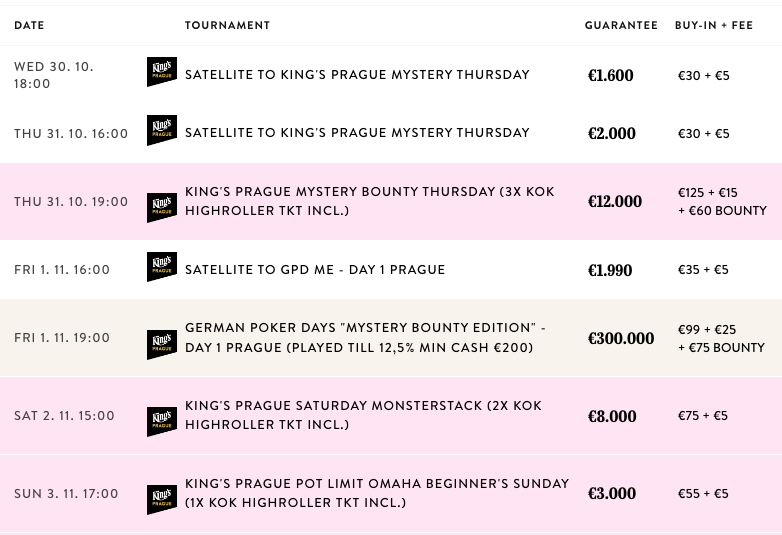Click King's logo beside Mystery Bounty Thursday
The image size is (782, 535).
(x=162, y=207)
